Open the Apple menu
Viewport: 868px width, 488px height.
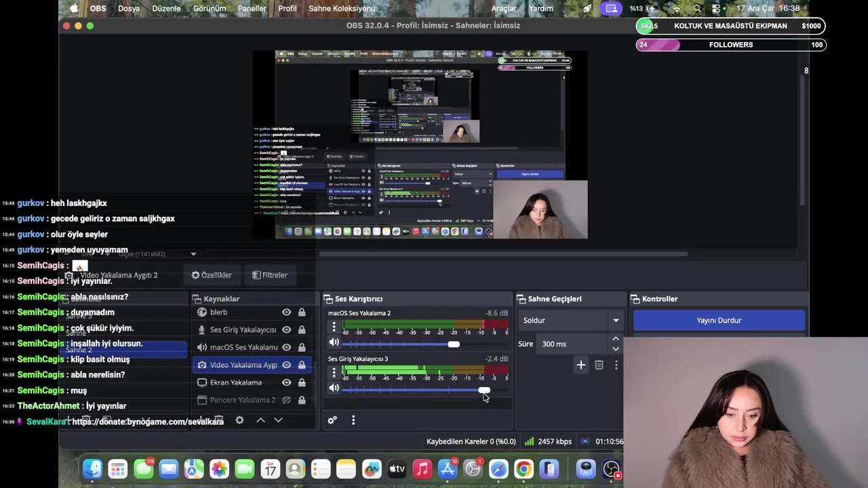click(74, 8)
